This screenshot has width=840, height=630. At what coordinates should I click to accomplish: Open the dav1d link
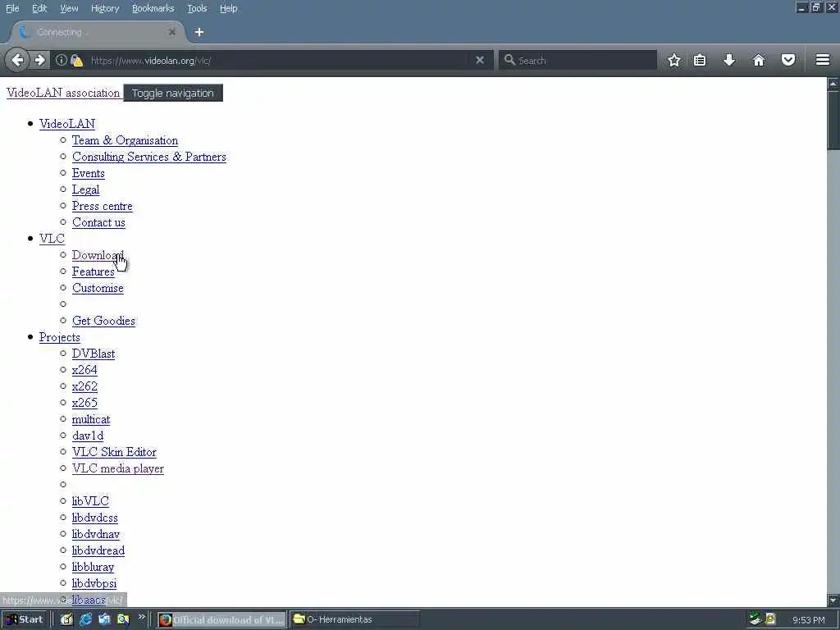click(88, 436)
